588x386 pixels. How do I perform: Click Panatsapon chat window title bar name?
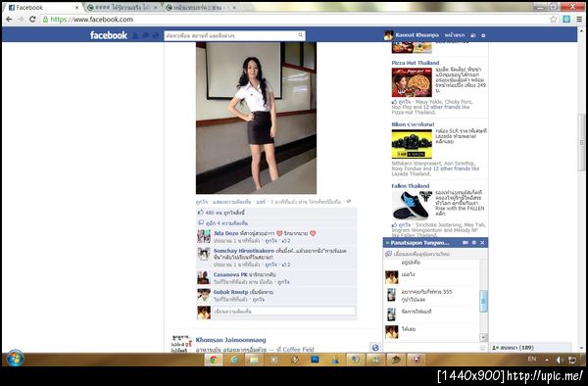click(419, 243)
